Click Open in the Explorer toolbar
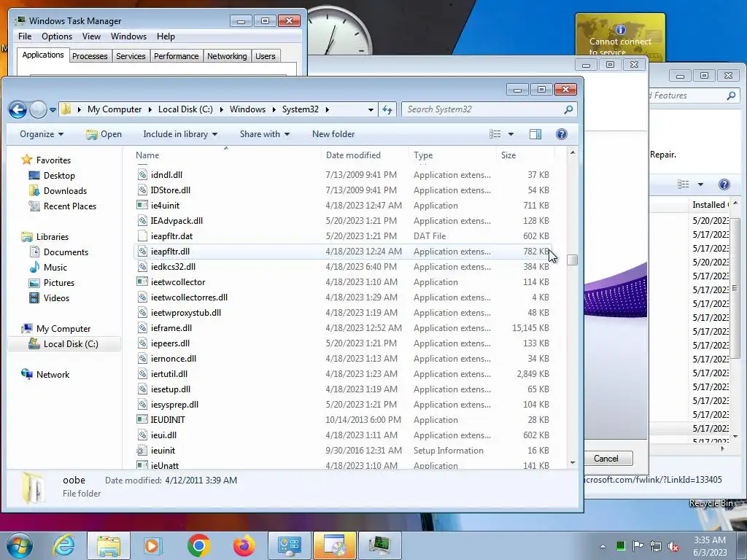 104,134
